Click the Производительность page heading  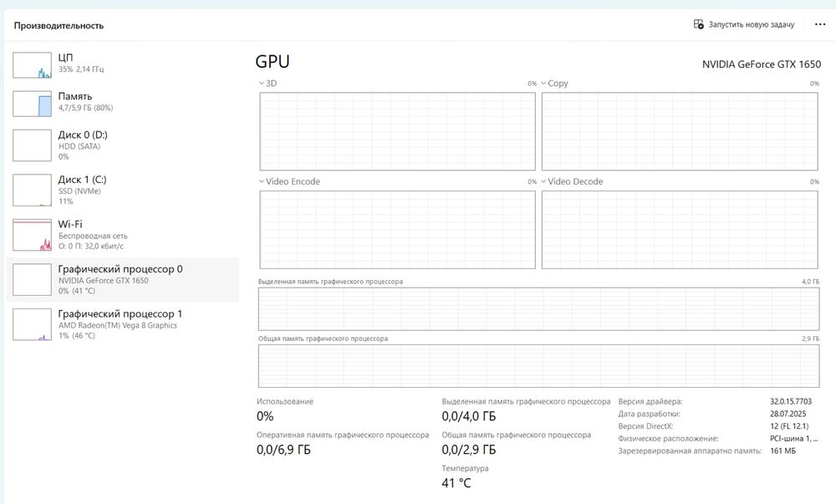pyautogui.click(x=59, y=25)
